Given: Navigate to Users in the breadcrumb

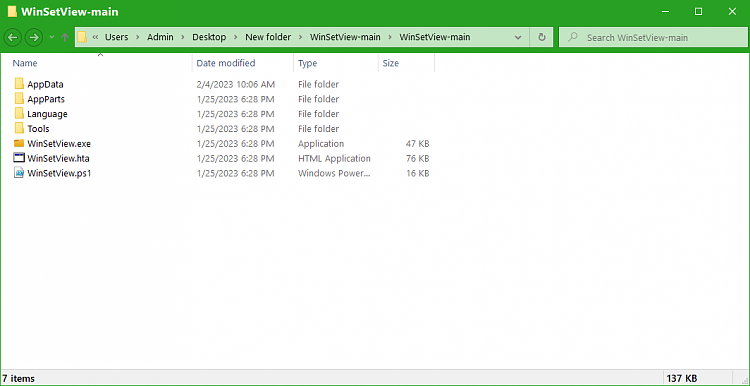Looking at the screenshot, I should tap(117, 37).
